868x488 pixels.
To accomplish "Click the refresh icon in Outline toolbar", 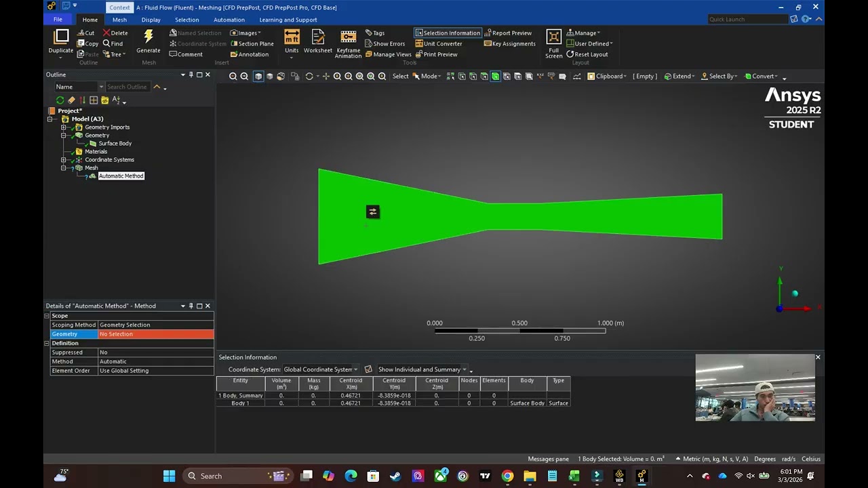I will [60, 100].
